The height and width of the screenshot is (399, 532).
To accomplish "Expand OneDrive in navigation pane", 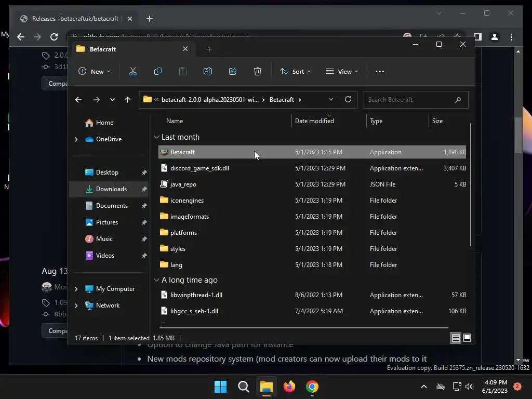I will click(x=76, y=139).
